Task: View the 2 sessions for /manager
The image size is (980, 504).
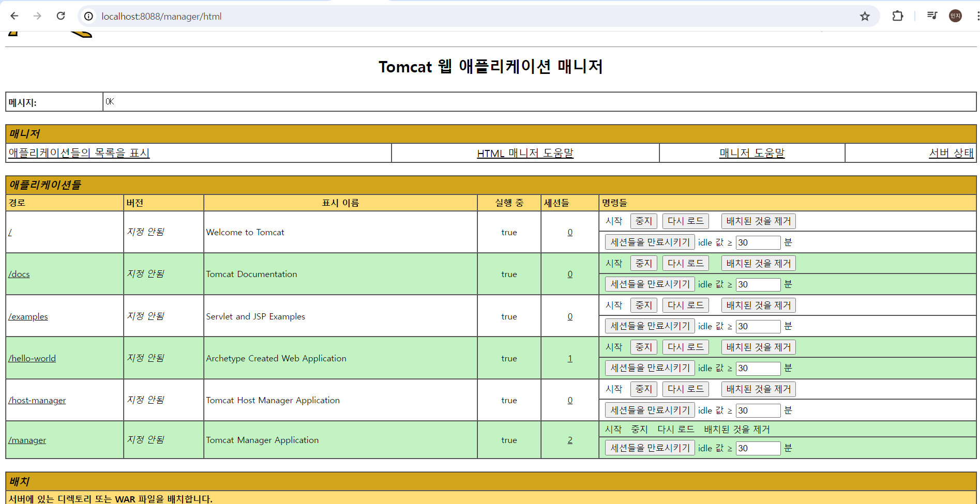Action: 570,440
